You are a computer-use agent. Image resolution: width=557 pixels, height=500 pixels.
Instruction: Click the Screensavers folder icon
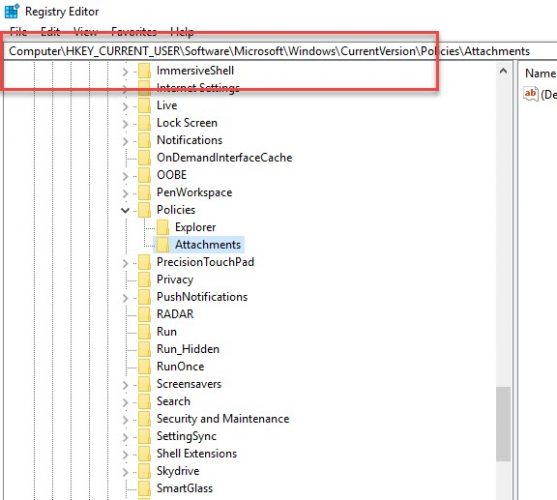(x=144, y=384)
